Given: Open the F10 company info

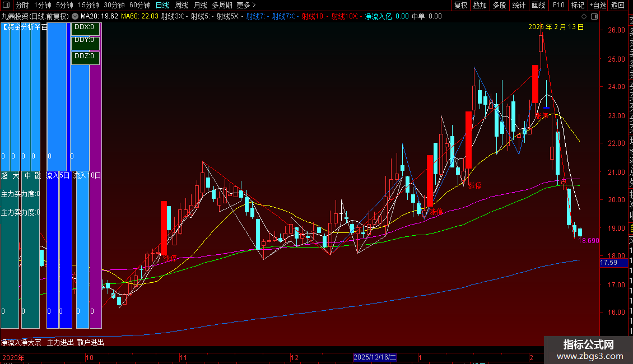Looking at the screenshot, I should click(x=558, y=5).
